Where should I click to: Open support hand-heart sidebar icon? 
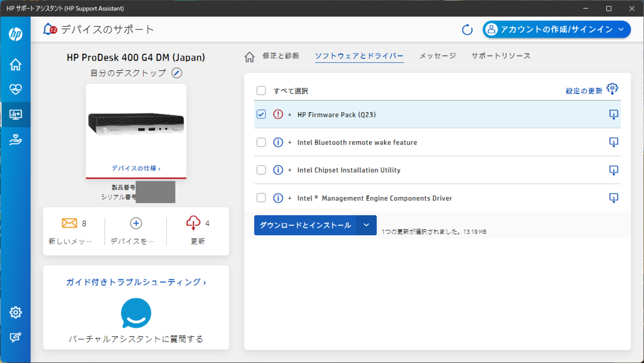pyautogui.click(x=16, y=140)
